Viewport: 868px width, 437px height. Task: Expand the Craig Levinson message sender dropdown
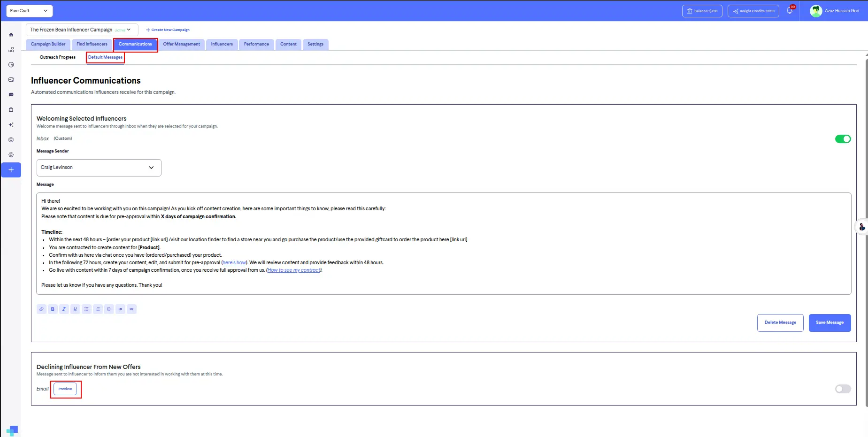point(99,168)
